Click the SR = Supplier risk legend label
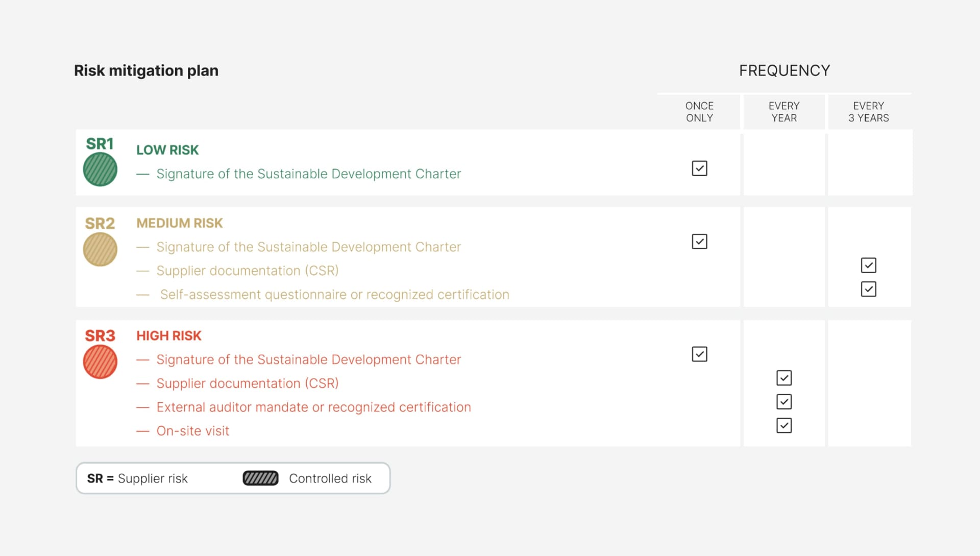 pyautogui.click(x=137, y=478)
